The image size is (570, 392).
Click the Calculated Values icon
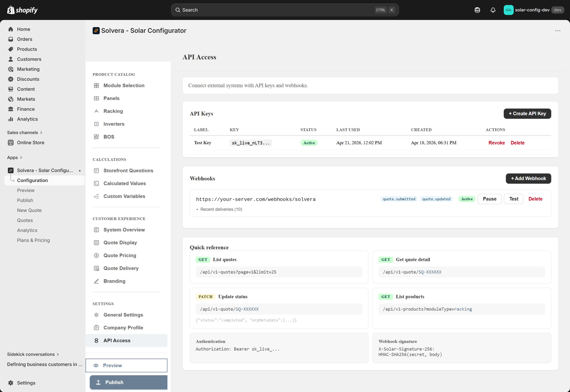[x=96, y=184]
